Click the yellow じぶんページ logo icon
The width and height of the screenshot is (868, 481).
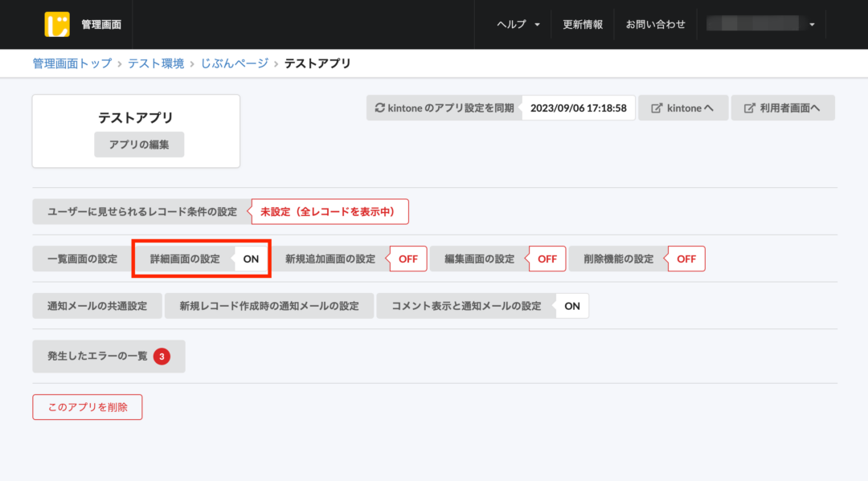[x=57, y=24]
